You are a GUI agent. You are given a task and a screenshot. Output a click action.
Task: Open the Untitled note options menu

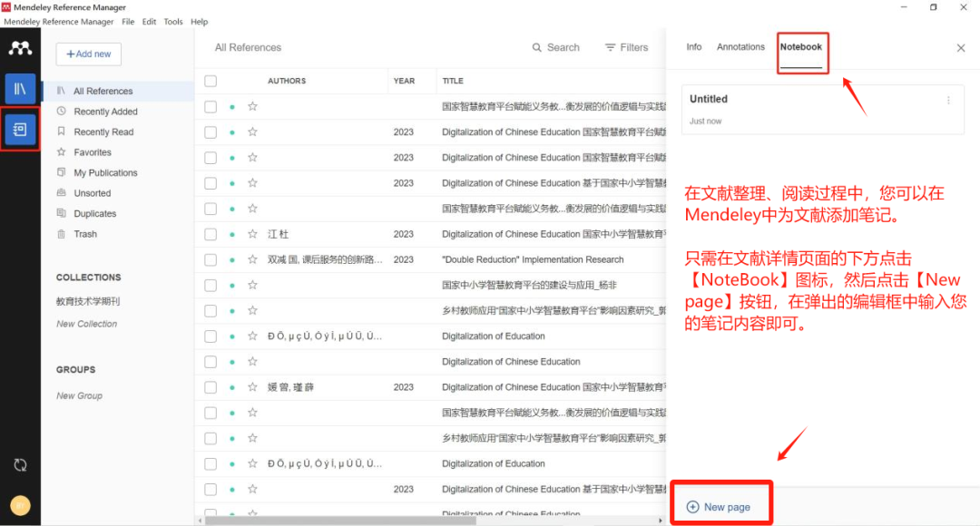pos(948,100)
